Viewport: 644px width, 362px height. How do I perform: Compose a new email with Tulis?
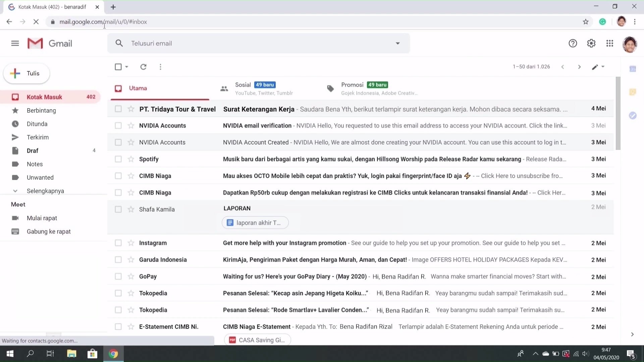click(x=26, y=73)
